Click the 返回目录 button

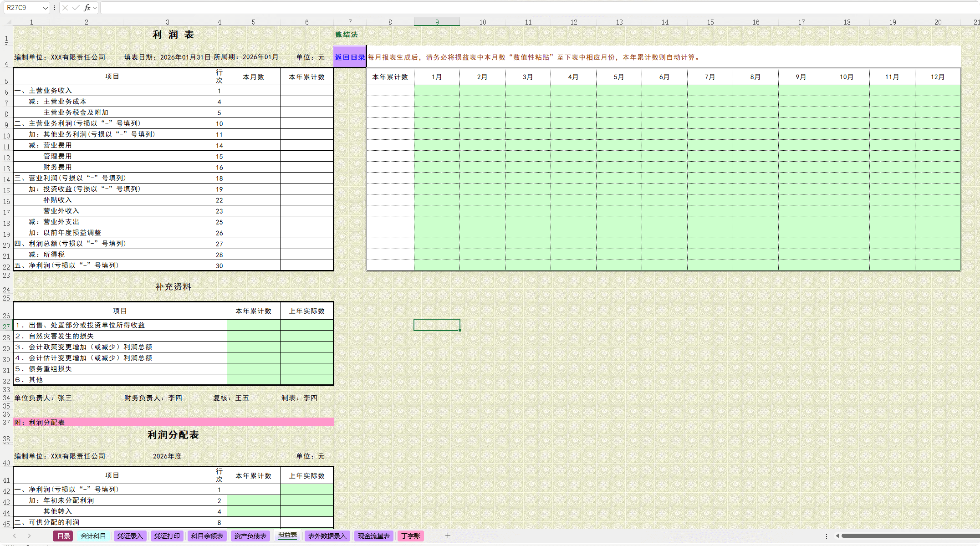pyautogui.click(x=350, y=57)
